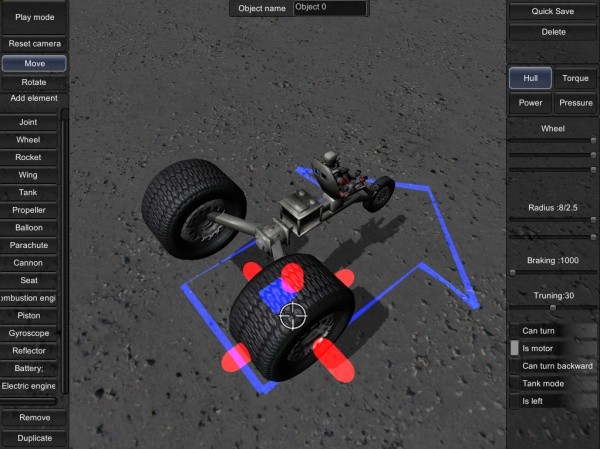Add a Balloon element
This screenshot has height=449, width=600.
pos(28,228)
